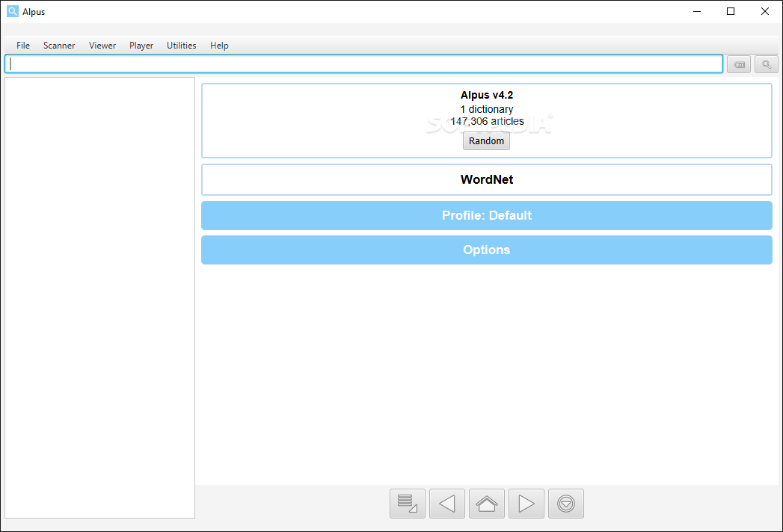Click the '147,306 articles' text
Viewport: 783px width, 532px height.
point(487,121)
